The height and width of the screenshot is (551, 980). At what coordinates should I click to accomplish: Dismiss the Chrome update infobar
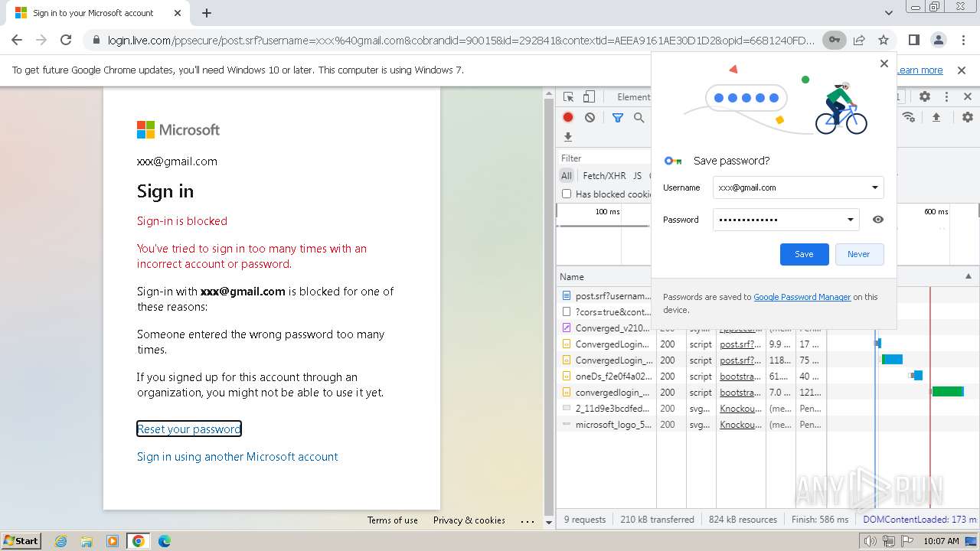point(962,70)
